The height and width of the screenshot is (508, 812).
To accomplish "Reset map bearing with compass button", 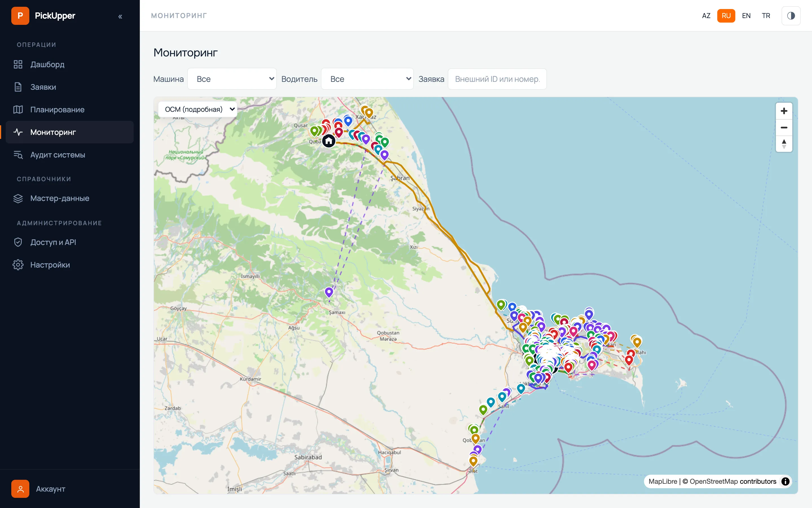I will click(x=784, y=144).
